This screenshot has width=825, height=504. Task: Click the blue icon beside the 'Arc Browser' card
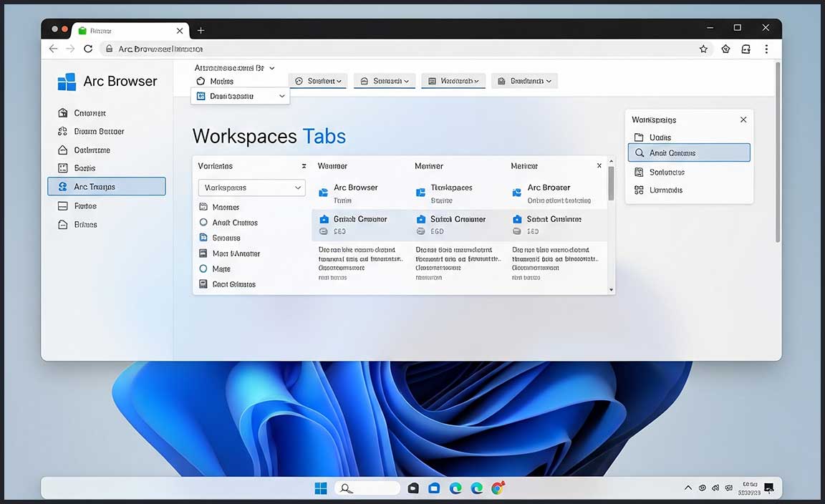click(x=324, y=193)
